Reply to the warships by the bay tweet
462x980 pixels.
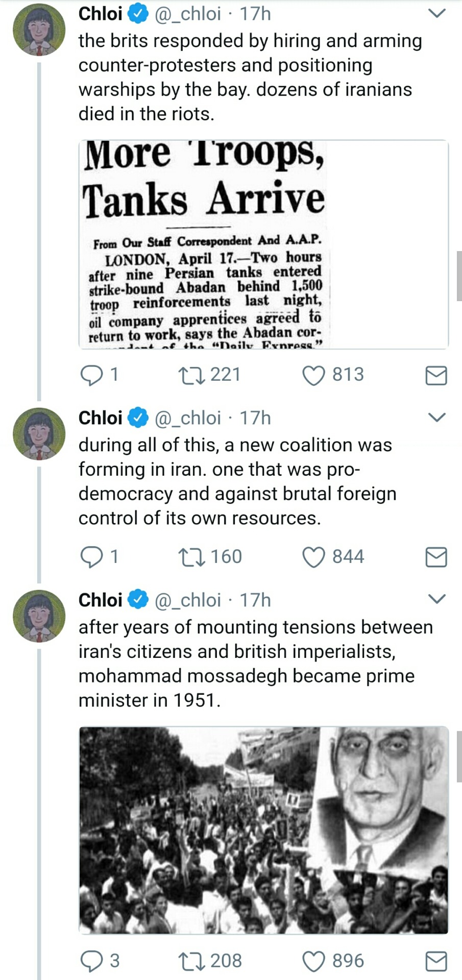(x=92, y=375)
